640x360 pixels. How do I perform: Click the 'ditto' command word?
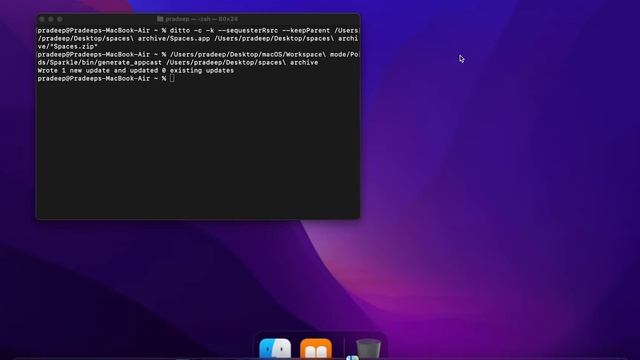tap(180, 31)
